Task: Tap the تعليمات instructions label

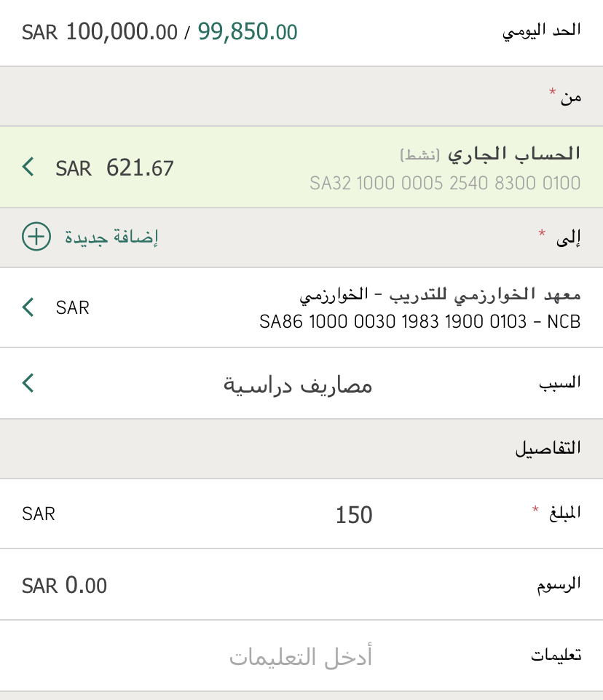Action: (556, 656)
